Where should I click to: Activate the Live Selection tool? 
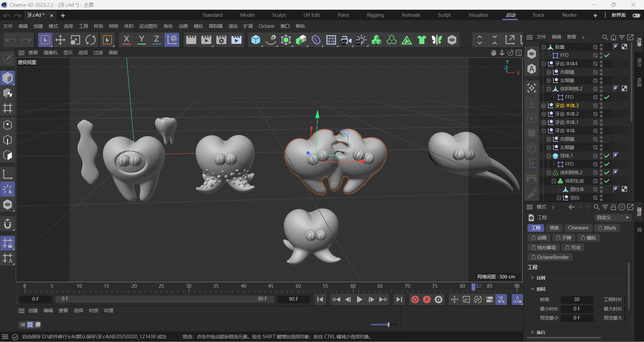tap(45, 40)
